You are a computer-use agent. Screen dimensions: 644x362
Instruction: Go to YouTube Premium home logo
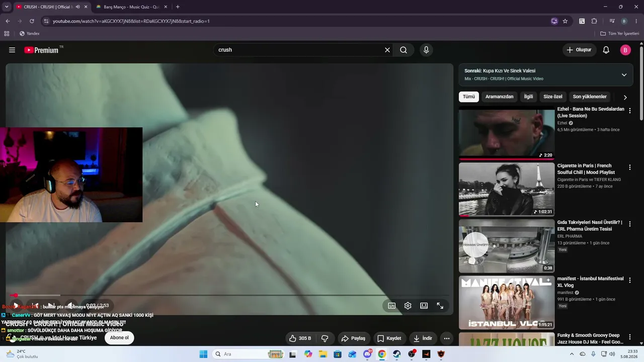(42, 50)
